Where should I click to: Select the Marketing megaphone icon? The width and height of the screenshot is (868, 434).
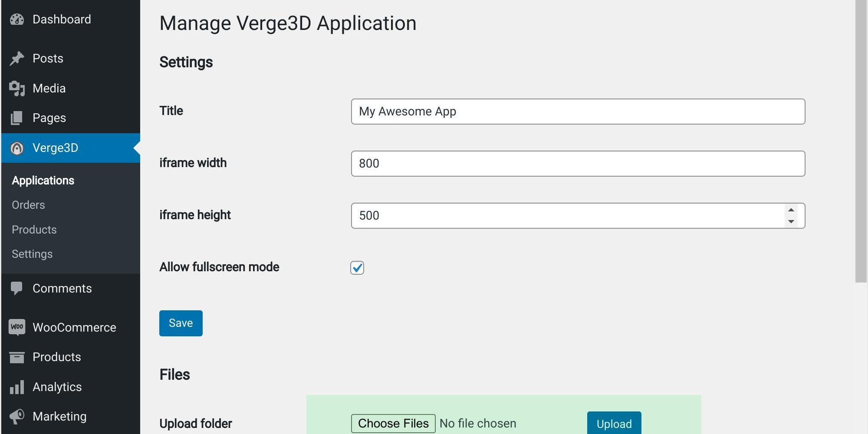pos(17,416)
